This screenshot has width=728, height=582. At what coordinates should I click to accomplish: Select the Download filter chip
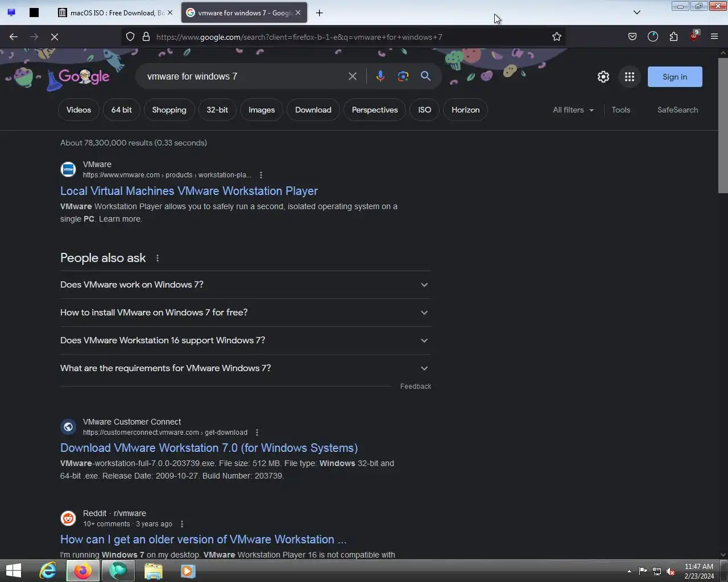click(x=313, y=110)
